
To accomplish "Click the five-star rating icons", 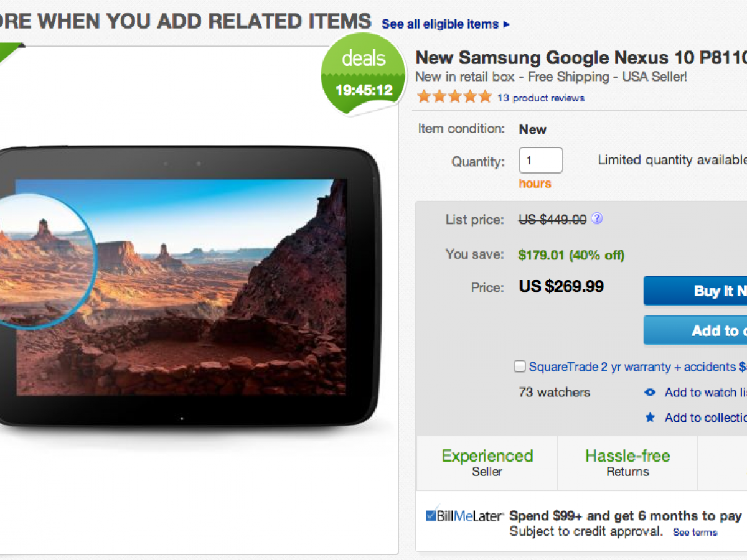I will point(454,97).
